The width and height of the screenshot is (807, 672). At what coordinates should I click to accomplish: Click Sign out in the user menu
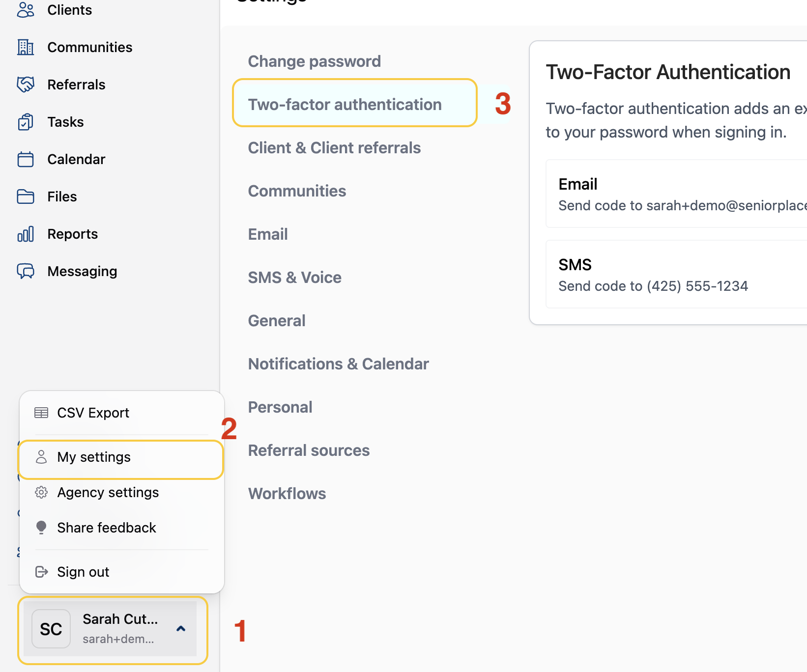pyautogui.click(x=83, y=572)
